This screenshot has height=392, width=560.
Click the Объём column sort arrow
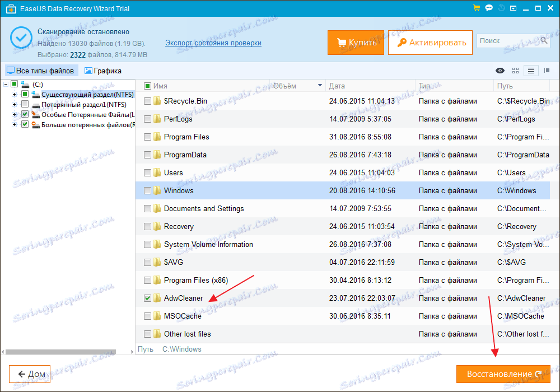coord(320,85)
